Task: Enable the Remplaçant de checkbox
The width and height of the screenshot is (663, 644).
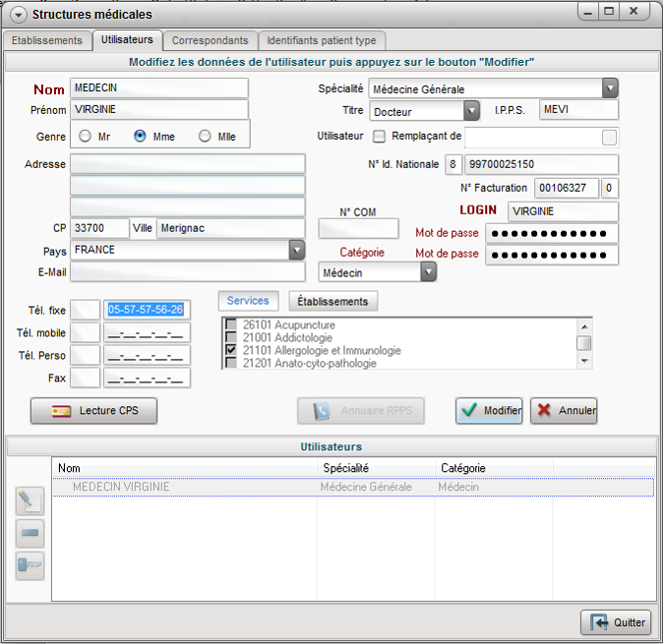Action: (379, 137)
